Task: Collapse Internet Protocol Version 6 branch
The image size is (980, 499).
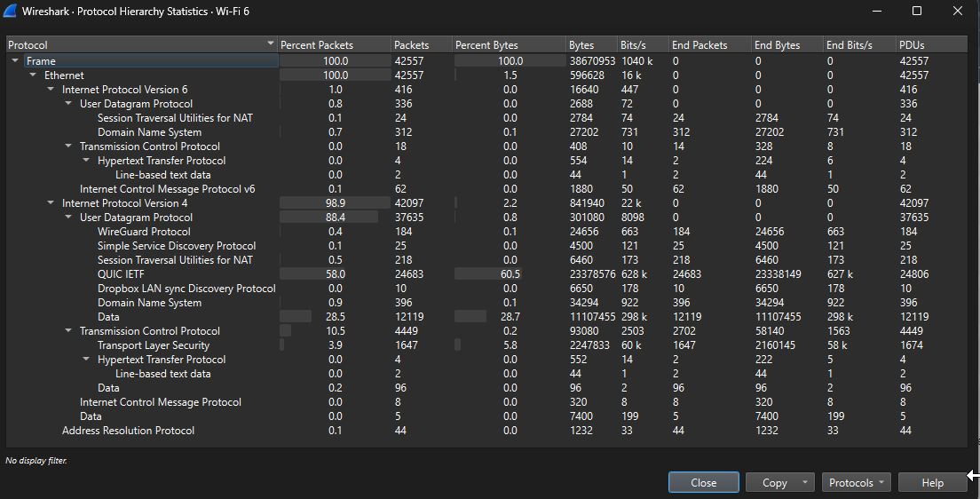Action: [x=51, y=90]
